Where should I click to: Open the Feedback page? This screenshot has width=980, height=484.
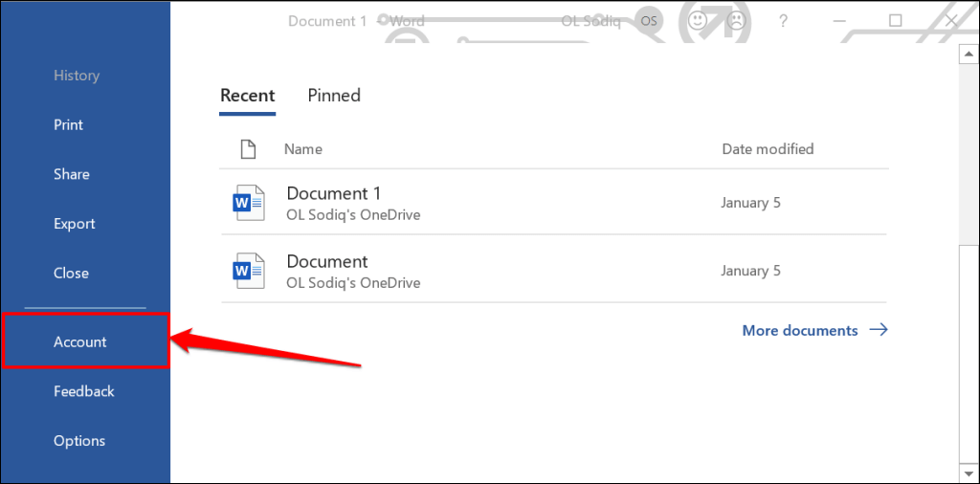pos(84,391)
